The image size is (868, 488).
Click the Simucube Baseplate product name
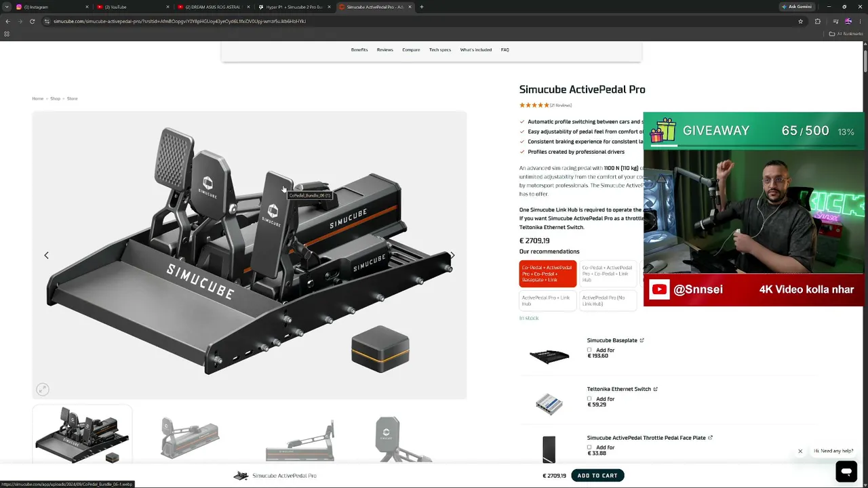tap(612, 340)
